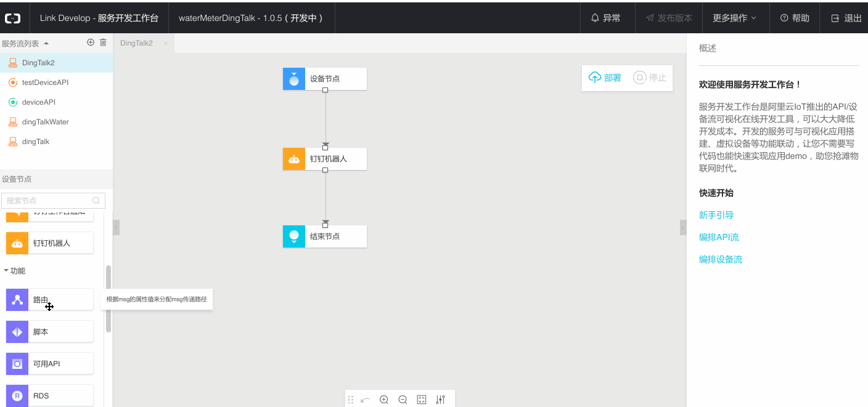Select DingTalk2 in the service flow list
The height and width of the screenshot is (407, 868).
[56, 63]
